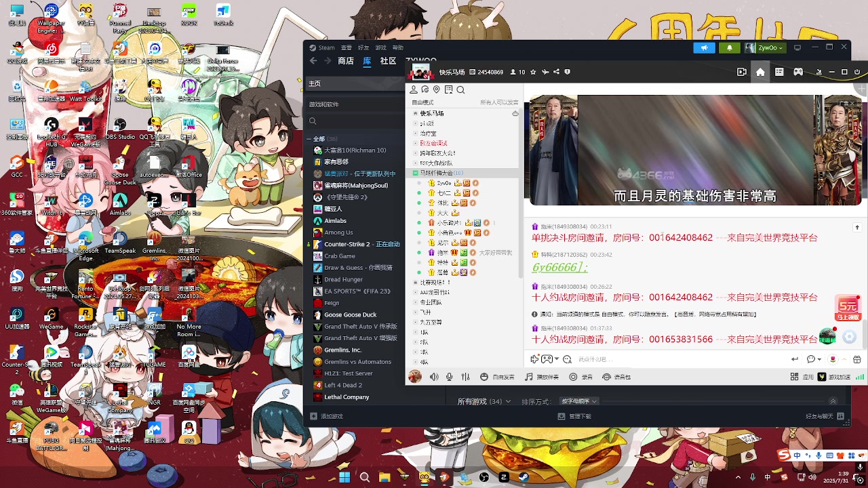Click the emoji face icon in chat input

click(567, 359)
